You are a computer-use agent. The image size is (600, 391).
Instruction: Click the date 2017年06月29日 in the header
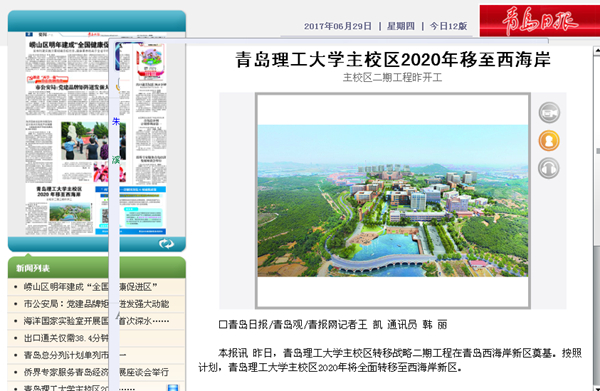click(338, 26)
